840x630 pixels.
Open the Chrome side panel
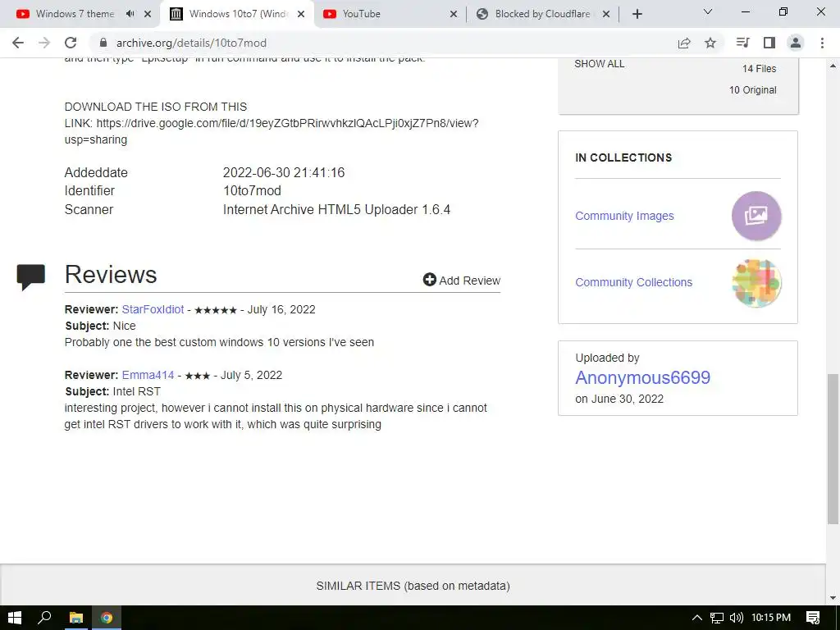(769, 43)
